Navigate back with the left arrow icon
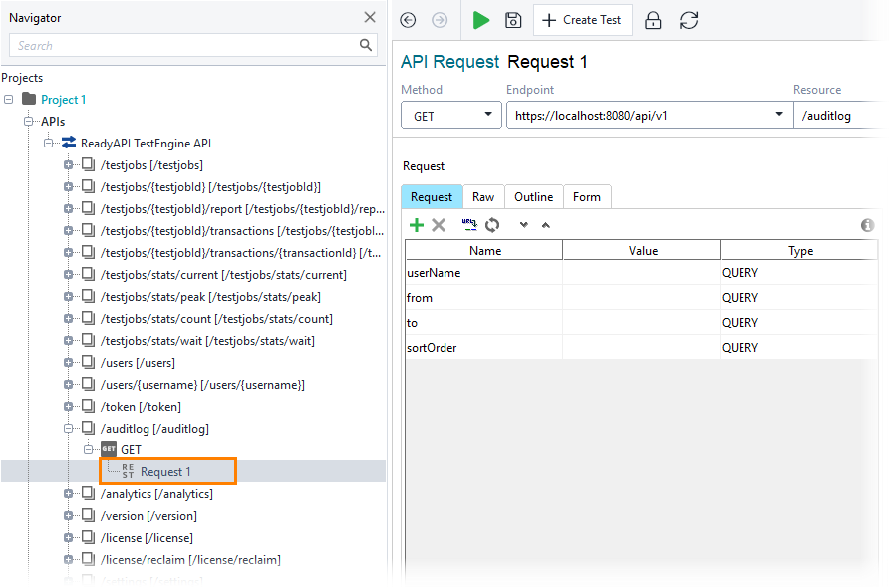 pyautogui.click(x=408, y=20)
